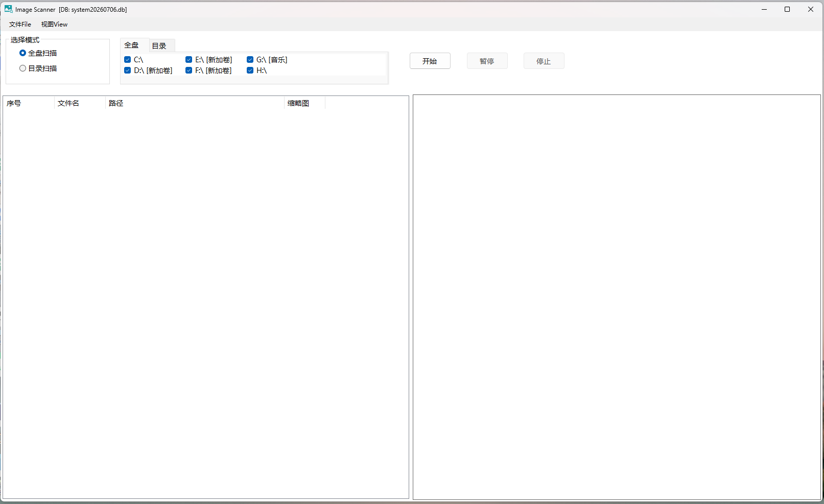The height and width of the screenshot is (504, 824).
Task: Maximize the Image Scanner window
Action: [787, 9]
